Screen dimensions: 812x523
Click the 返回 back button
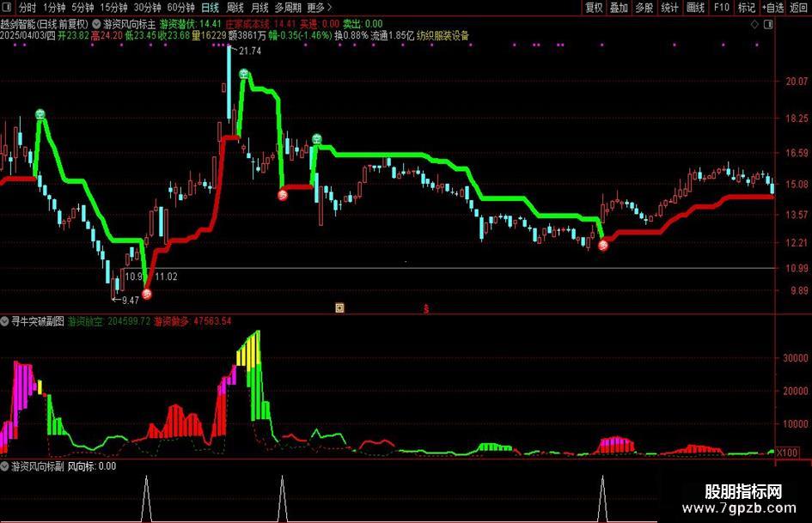point(798,7)
